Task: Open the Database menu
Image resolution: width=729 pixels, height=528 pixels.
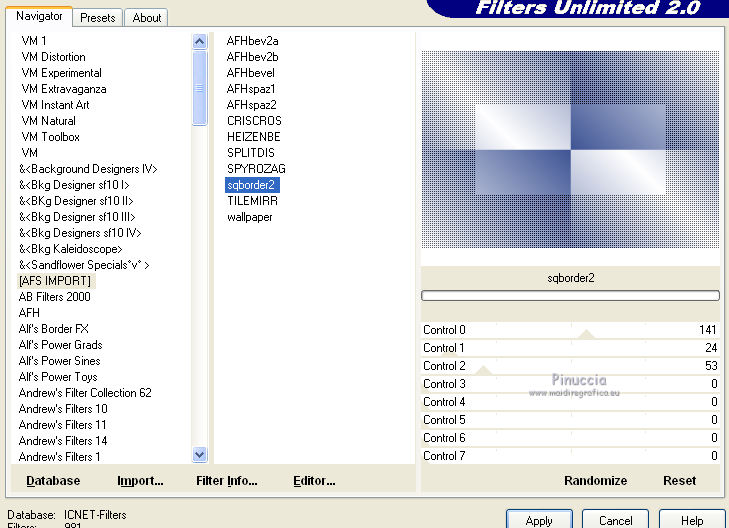Action: 53,481
